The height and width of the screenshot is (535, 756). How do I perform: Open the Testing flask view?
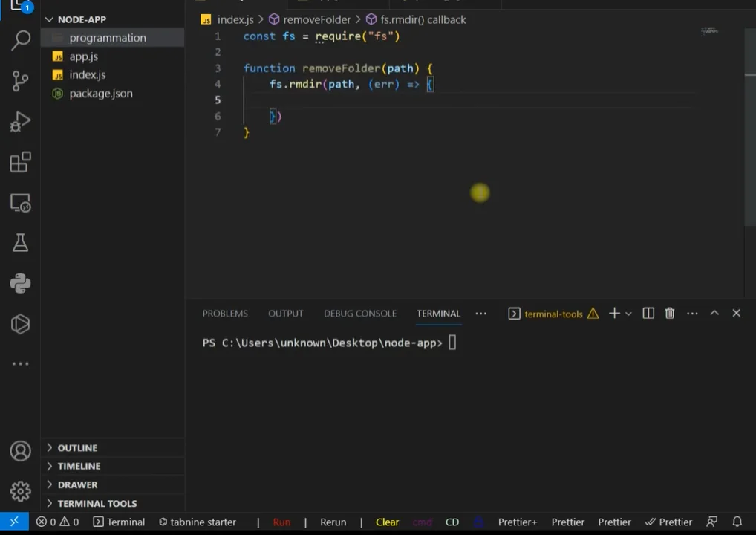coord(20,243)
